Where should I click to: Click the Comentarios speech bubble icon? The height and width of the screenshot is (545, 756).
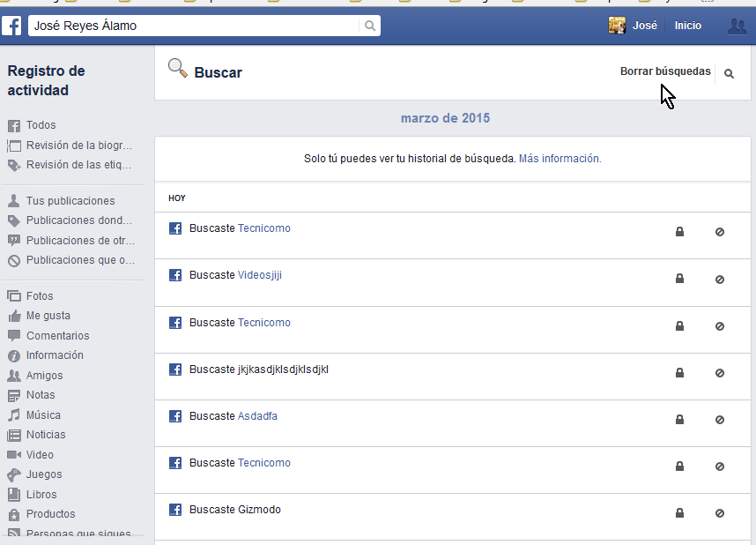click(14, 335)
